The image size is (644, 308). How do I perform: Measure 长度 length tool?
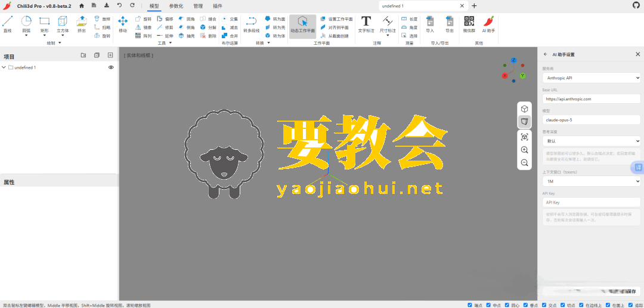[409, 19]
